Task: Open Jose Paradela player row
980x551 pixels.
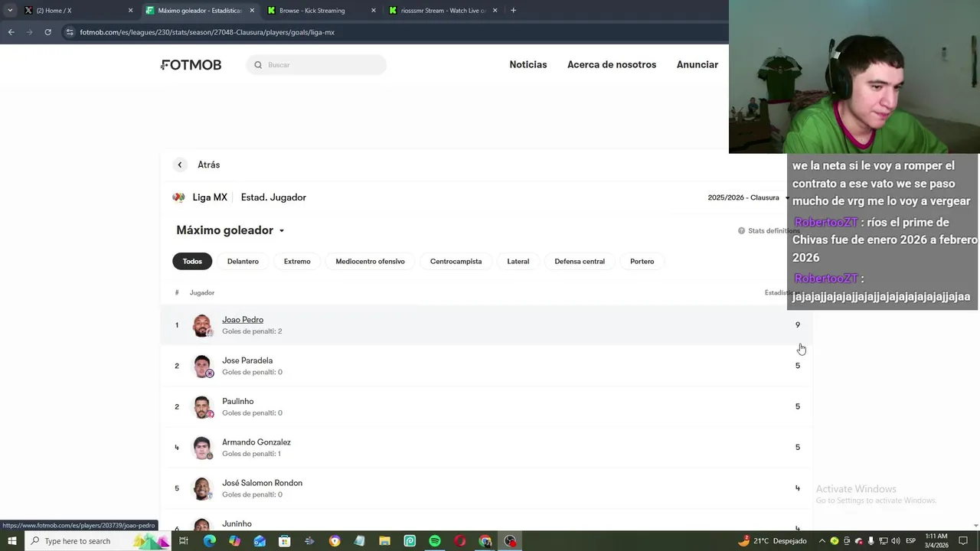Action: [487, 366]
